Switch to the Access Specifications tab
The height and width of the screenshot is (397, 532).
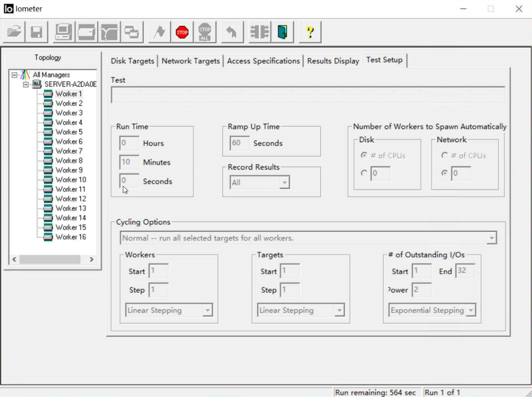pos(264,61)
